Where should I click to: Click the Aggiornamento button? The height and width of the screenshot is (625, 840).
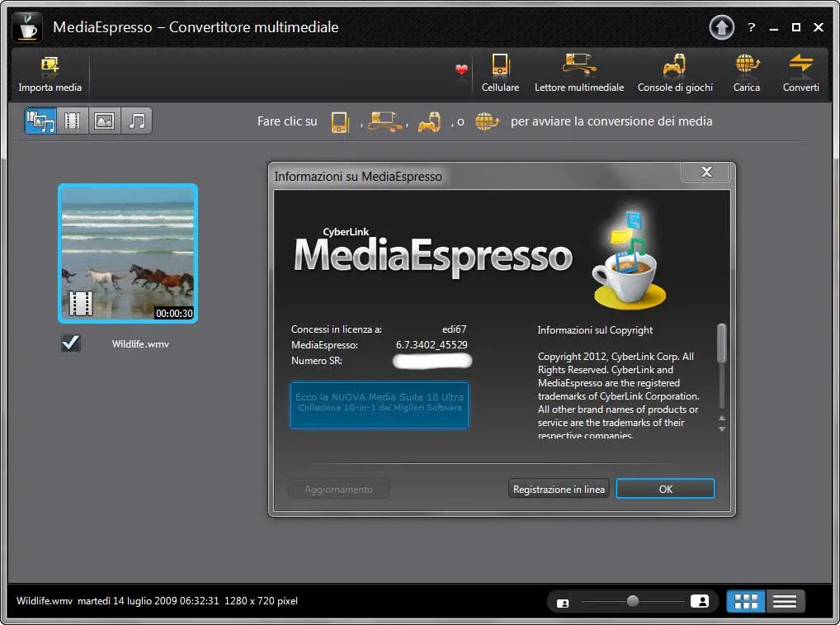click(338, 489)
